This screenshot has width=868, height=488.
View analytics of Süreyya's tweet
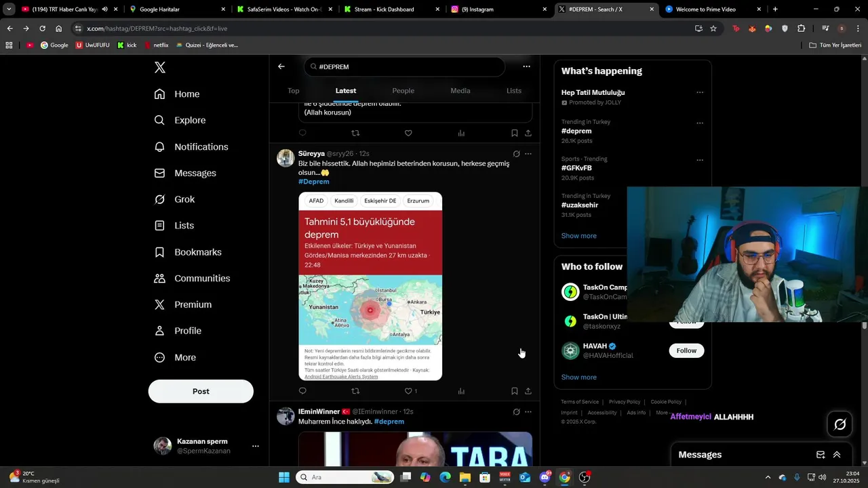click(x=461, y=391)
